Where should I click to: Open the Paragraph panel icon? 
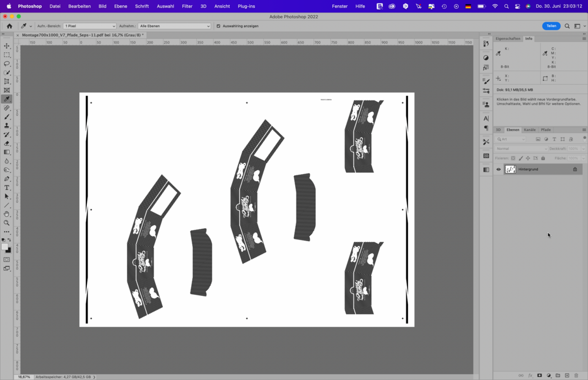[486, 128]
